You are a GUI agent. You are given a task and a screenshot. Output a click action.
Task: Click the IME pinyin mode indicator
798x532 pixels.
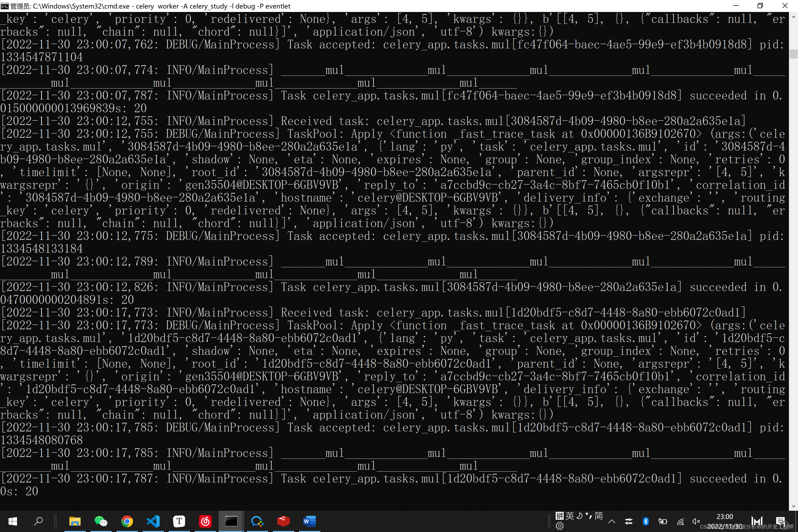point(559,516)
